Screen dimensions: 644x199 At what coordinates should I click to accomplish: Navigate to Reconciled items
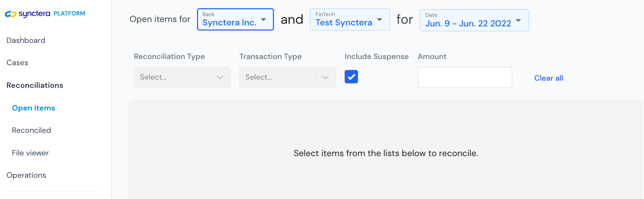point(31,130)
